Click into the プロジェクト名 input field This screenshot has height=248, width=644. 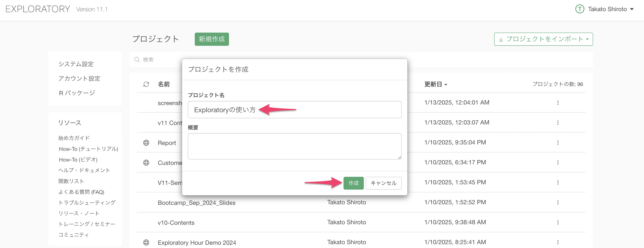point(294,110)
